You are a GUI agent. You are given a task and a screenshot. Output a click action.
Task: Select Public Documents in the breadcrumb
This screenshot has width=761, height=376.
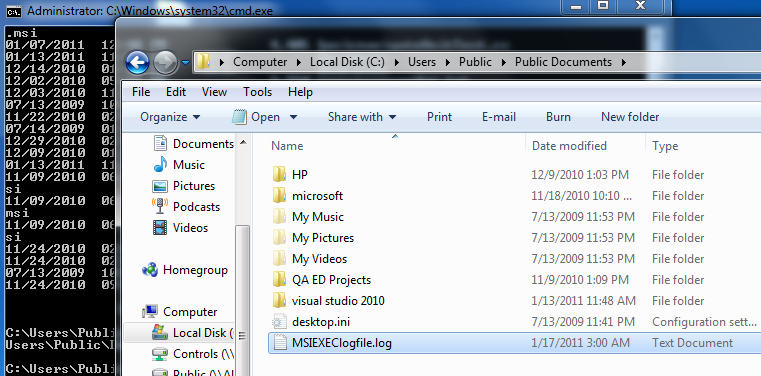(x=563, y=62)
